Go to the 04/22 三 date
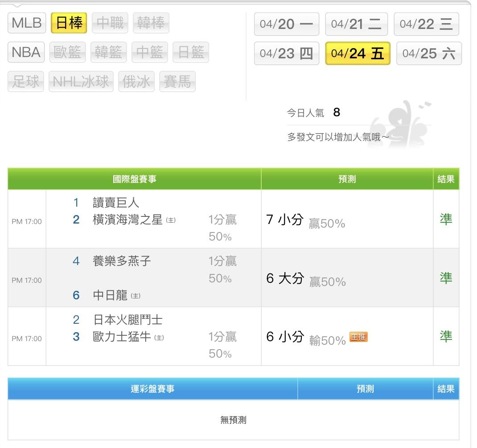 coord(426,24)
